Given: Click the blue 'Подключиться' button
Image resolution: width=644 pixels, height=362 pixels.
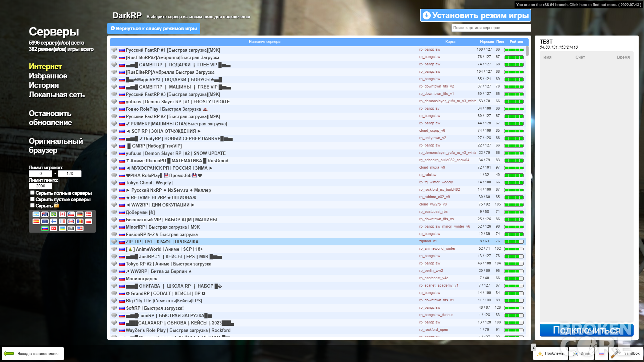Looking at the screenshot, I should (x=586, y=330).
